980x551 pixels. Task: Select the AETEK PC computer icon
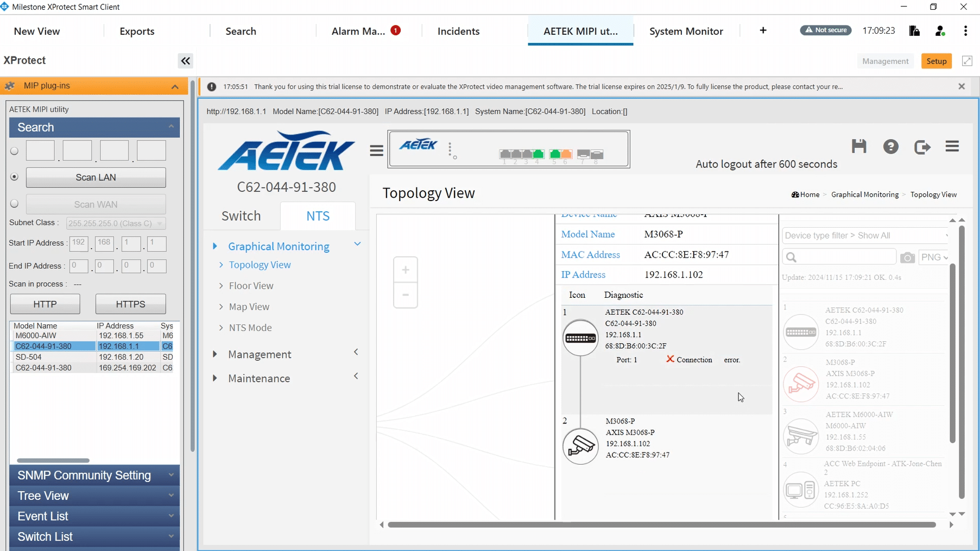[801, 490]
